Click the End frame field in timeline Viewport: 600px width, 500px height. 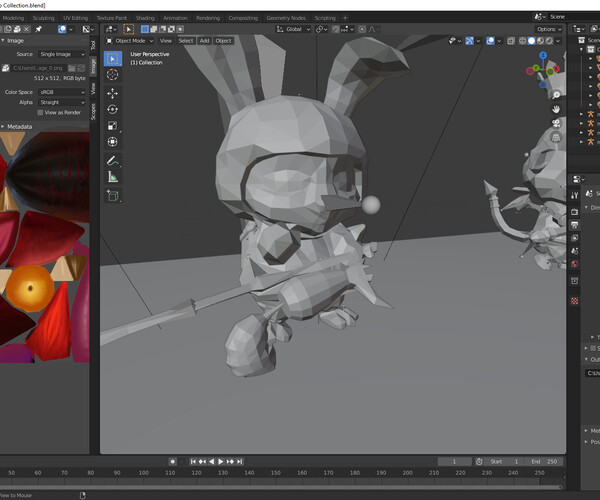point(545,461)
